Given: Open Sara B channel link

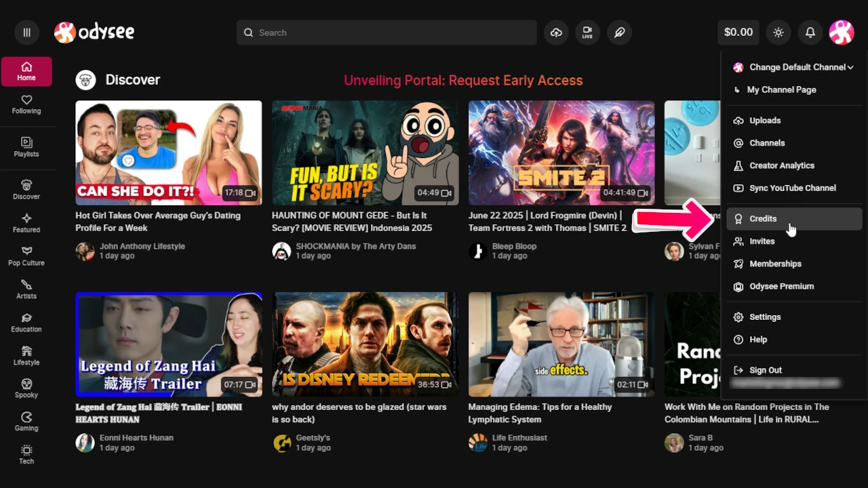Looking at the screenshot, I should pos(701,438).
